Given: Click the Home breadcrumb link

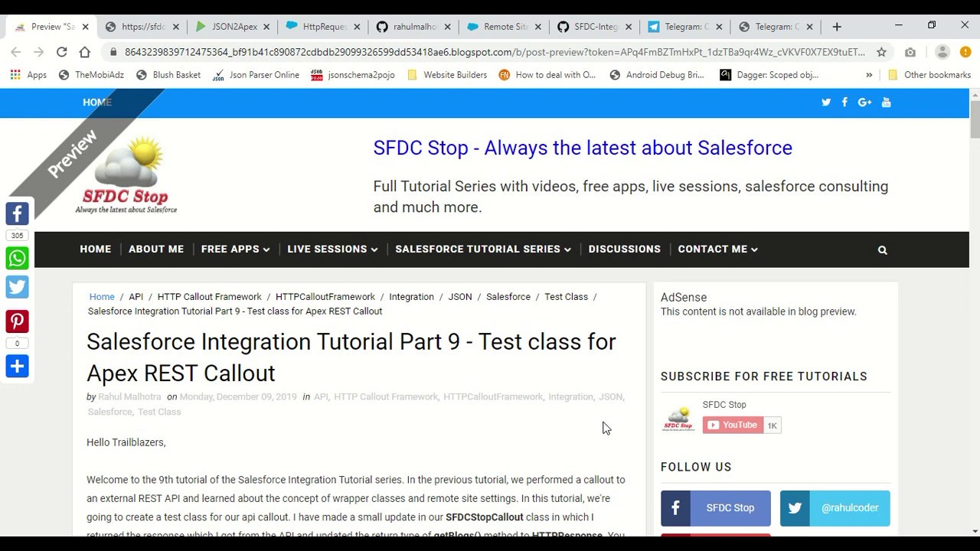Looking at the screenshot, I should click(102, 297).
